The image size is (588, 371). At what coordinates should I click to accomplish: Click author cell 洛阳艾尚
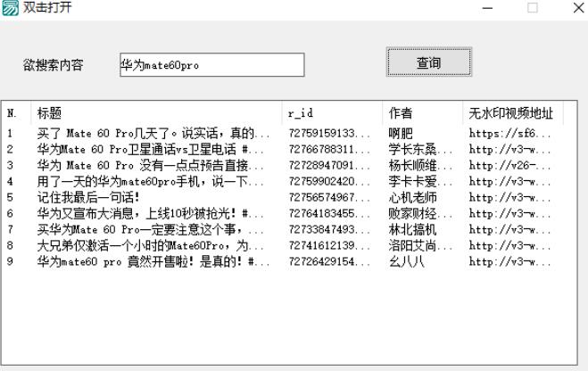420,245
